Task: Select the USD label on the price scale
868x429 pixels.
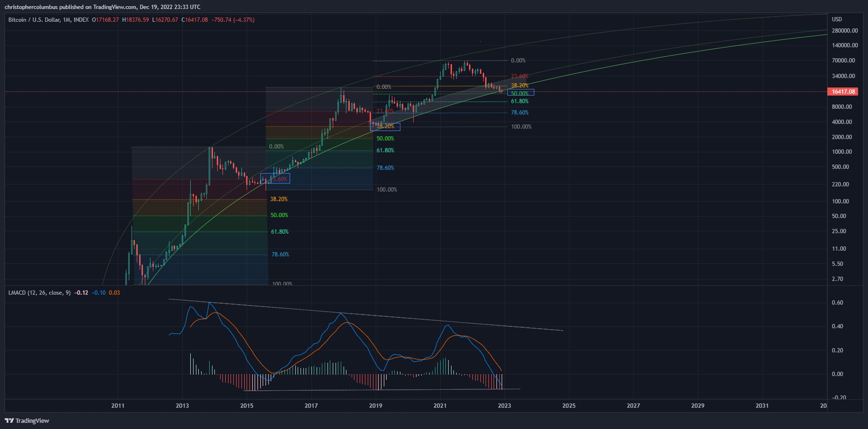Action: click(x=838, y=20)
